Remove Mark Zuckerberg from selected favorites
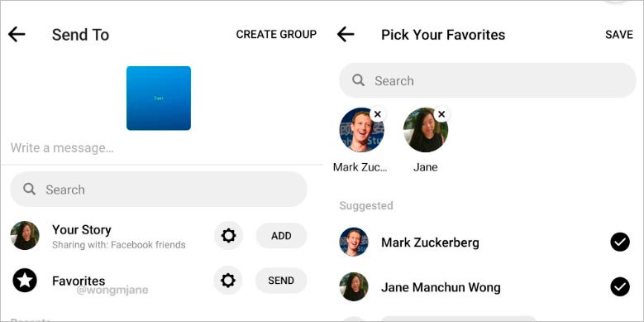Viewport: 644px width, 322px height. coord(378,114)
